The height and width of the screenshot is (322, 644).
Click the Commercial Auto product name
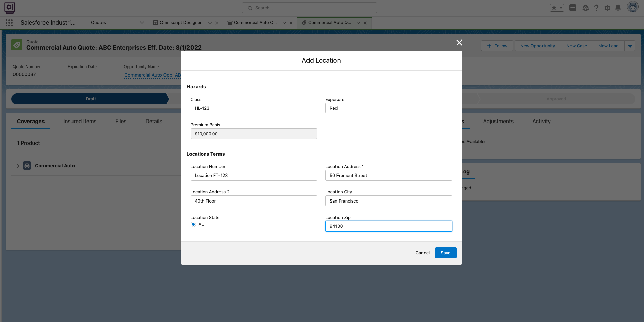pos(55,166)
